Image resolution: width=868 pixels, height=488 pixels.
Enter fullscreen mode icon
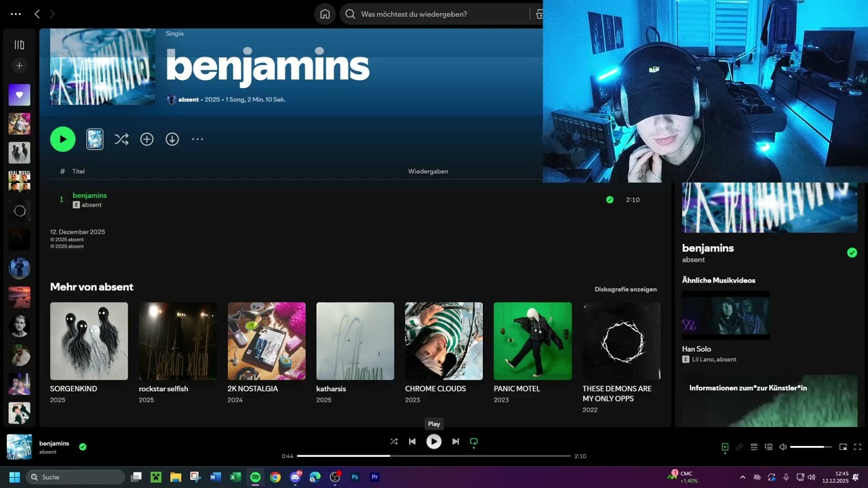[857, 447]
